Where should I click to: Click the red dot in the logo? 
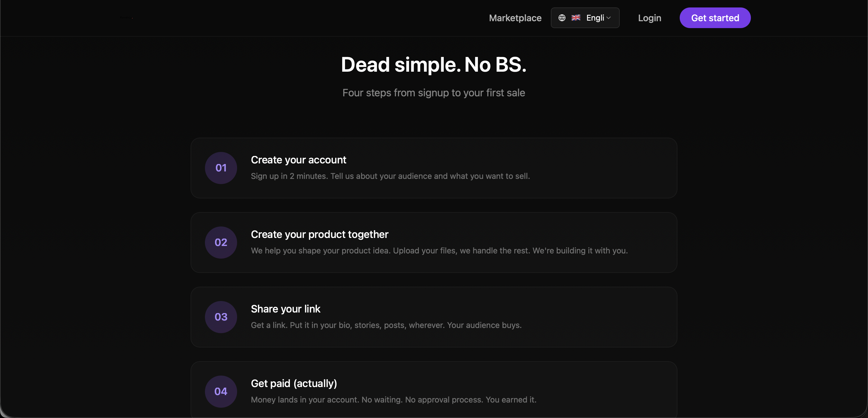click(132, 18)
